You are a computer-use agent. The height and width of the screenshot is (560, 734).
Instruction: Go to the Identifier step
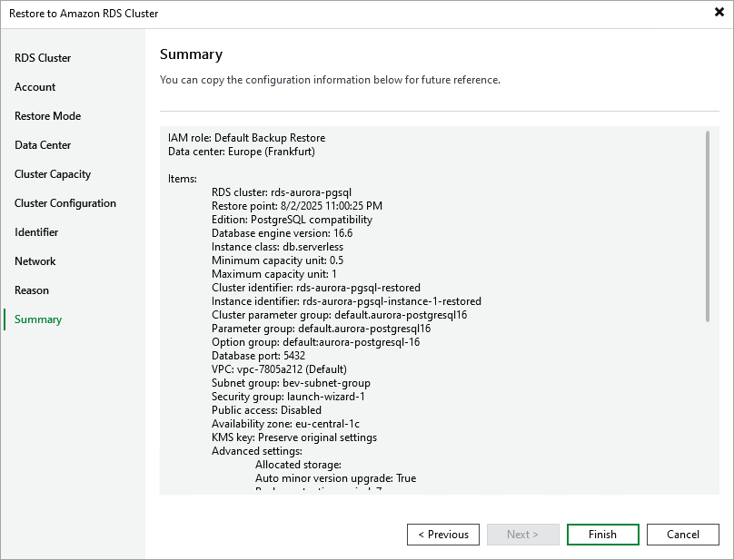pyautogui.click(x=36, y=232)
